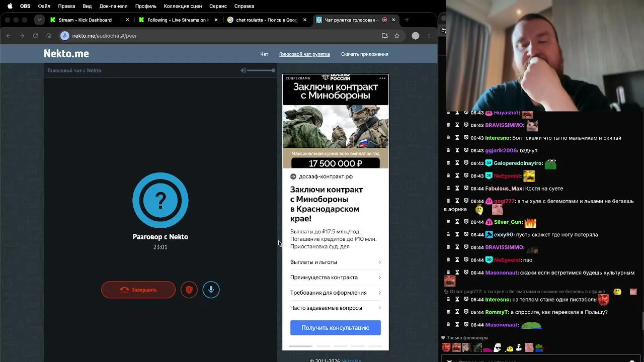This screenshot has width=644, height=362.
Task: Click the nekto.me address bar
Action: tap(221, 36)
